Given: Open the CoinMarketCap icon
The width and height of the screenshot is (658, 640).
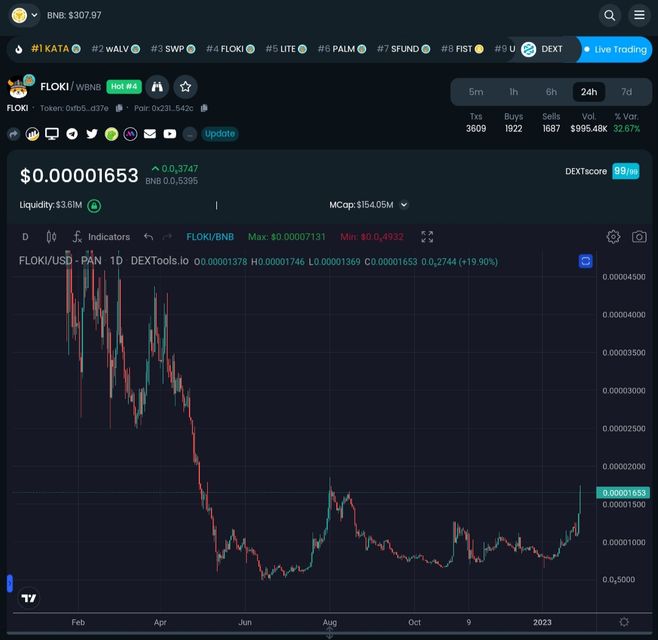Looking at the screenshot, I should (x=131, y=134).
